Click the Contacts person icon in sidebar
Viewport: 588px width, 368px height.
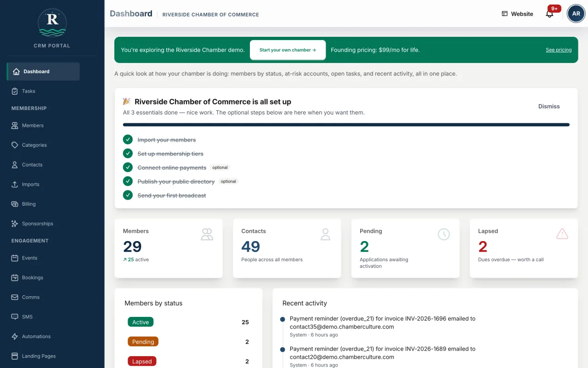point(15,165)
